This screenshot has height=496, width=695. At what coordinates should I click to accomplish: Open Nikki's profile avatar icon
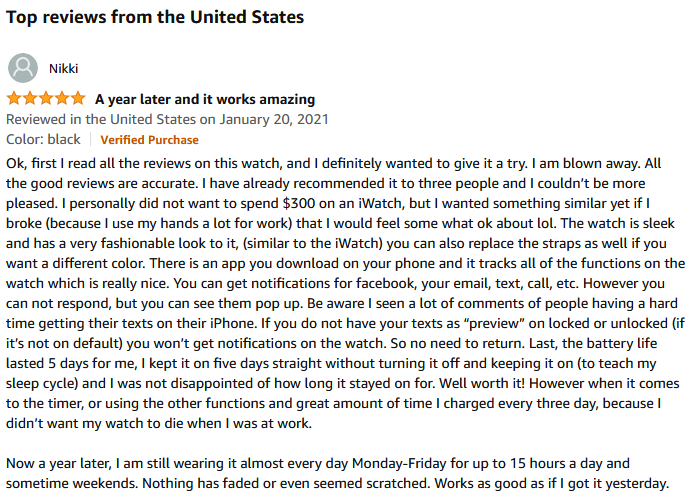[x=23, y=68]
